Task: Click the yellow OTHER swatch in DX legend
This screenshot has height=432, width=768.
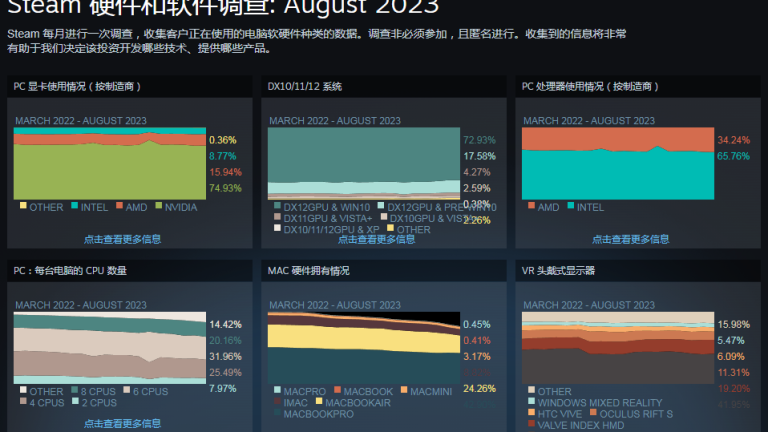Action: tap(390, 228)
